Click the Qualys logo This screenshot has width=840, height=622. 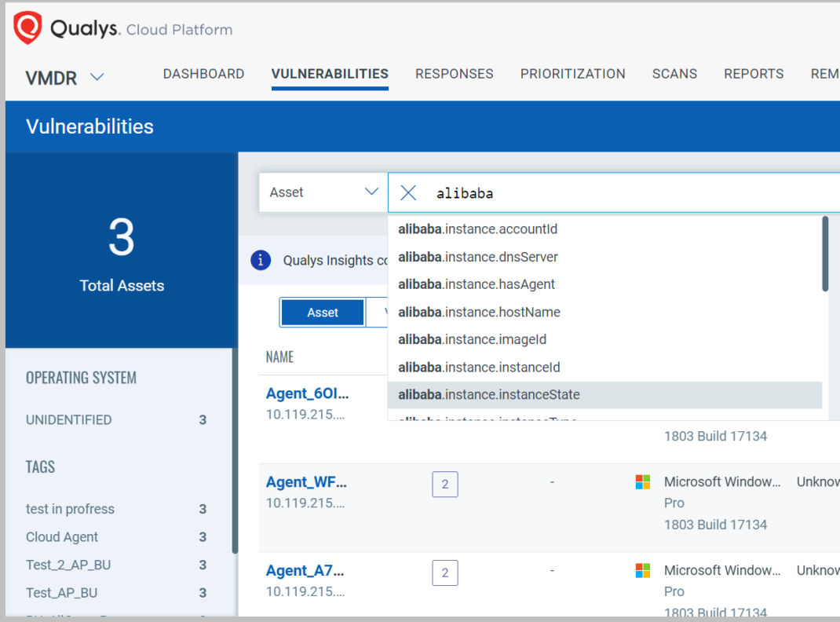24,28
